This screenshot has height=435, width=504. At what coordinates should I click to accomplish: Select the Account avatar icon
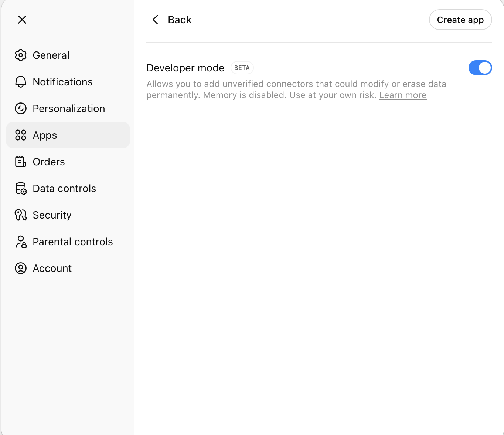pos(21,268)
